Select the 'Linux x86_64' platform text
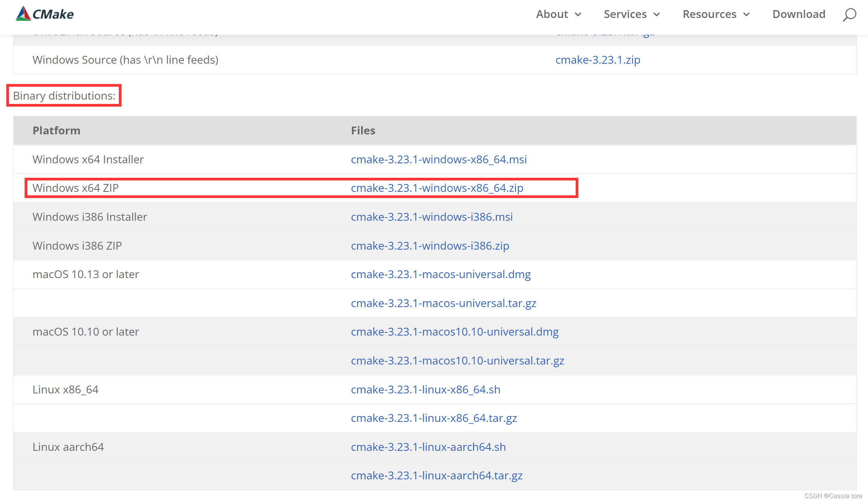Image resolution: width=868 pixels, height=502 pixels. [x=65, y=389]
